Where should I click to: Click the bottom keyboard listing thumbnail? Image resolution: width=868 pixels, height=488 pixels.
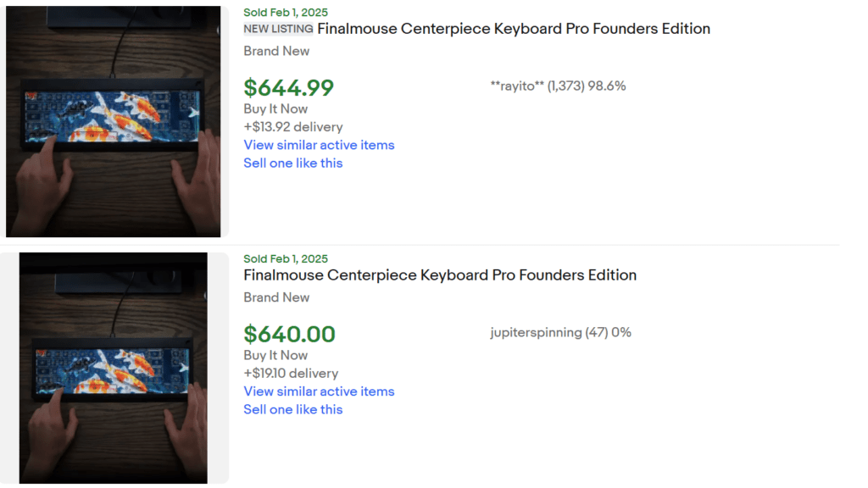[x=114, y=366]
